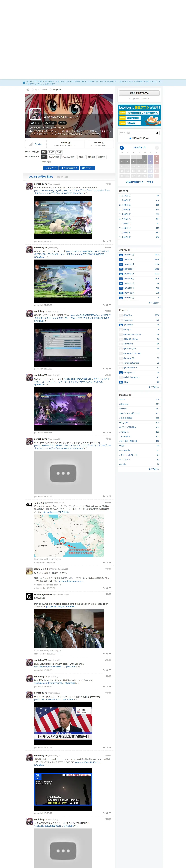The height and width of the screenshot is (868, 186).
Task: Select calendar day 10
Action: 156,161
